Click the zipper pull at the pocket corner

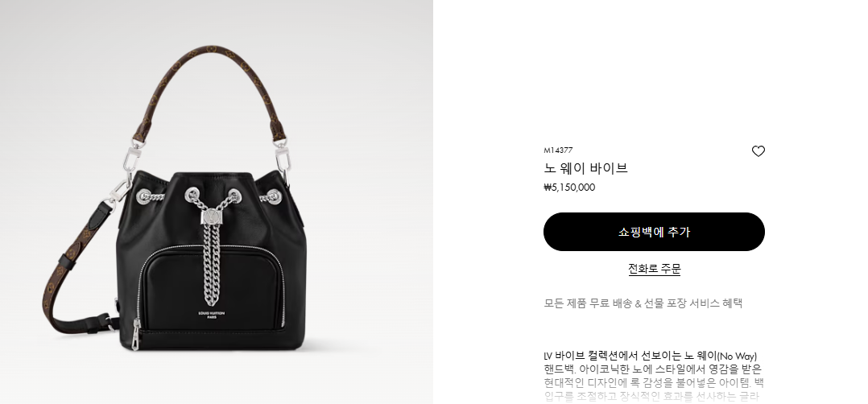click(x=135, y=328)
